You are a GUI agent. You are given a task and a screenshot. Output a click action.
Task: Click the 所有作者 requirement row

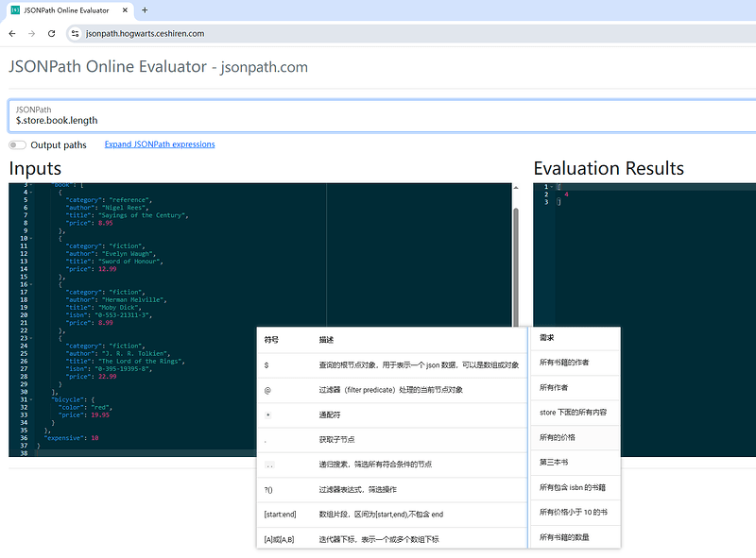[x=575, y=387]
